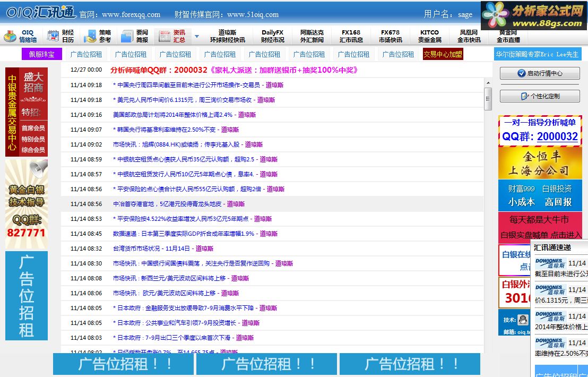
Task: Open 策略参考 toolbar icon
Action: (90, 37)
